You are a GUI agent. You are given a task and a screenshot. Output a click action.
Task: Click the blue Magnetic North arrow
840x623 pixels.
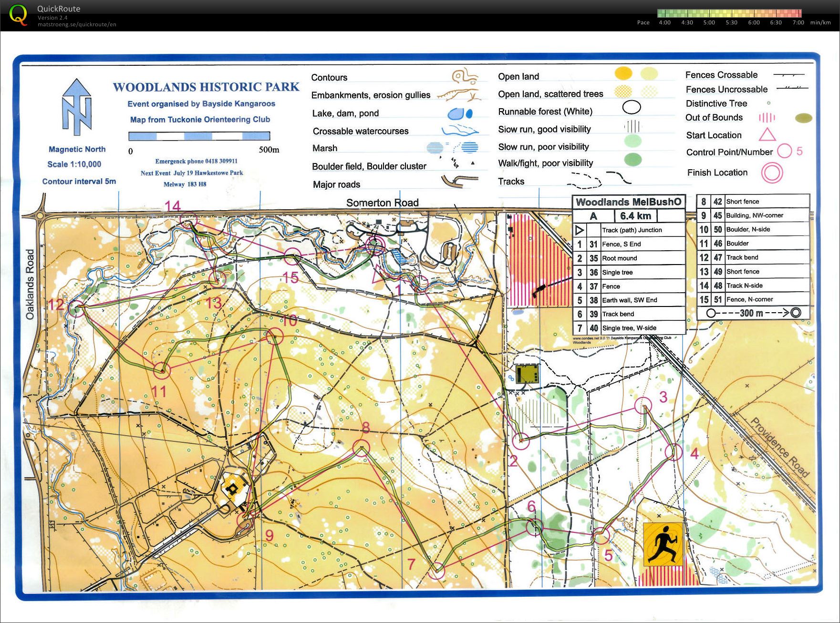point(77,107)
